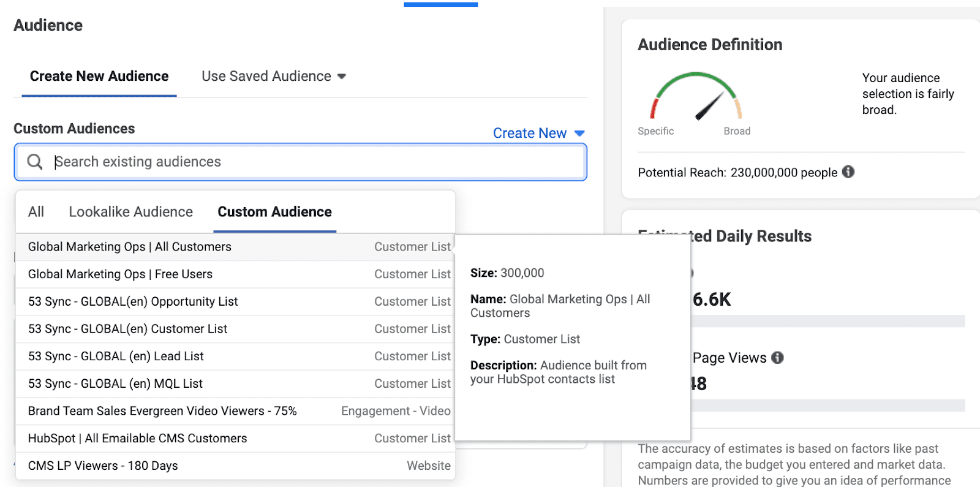Switch to Create New Audience tab

point(99,77)
